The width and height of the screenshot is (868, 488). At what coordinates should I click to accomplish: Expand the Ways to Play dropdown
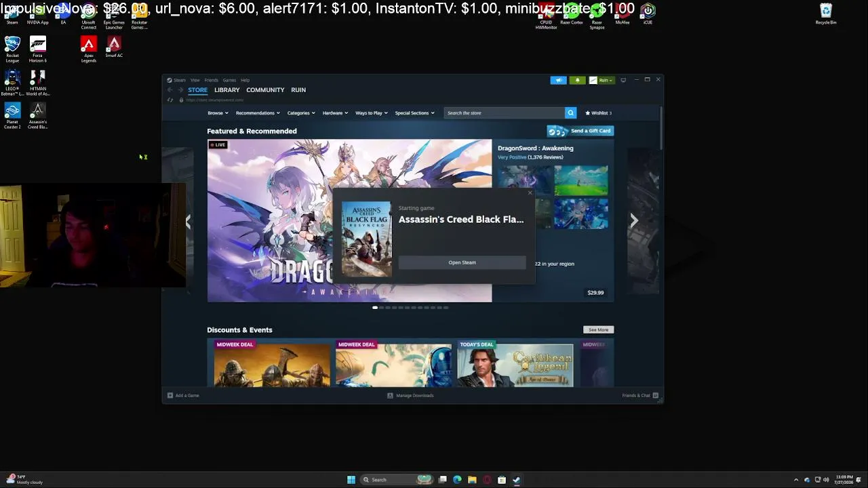pyautogui.click(x=372, y=113)
